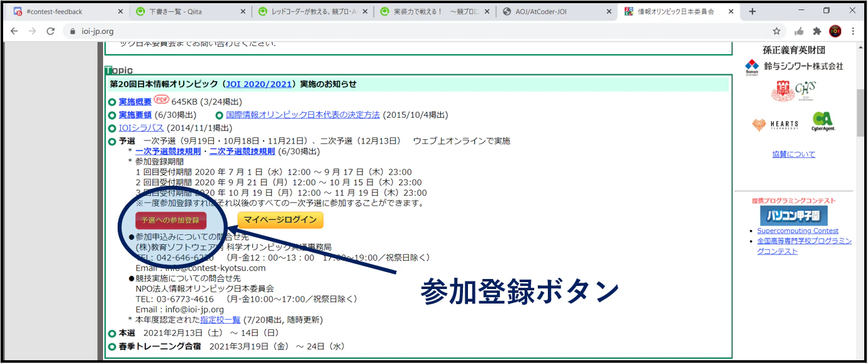
Task: Switch to the レッドコーダーが教える tab
Action: [311, 12]
